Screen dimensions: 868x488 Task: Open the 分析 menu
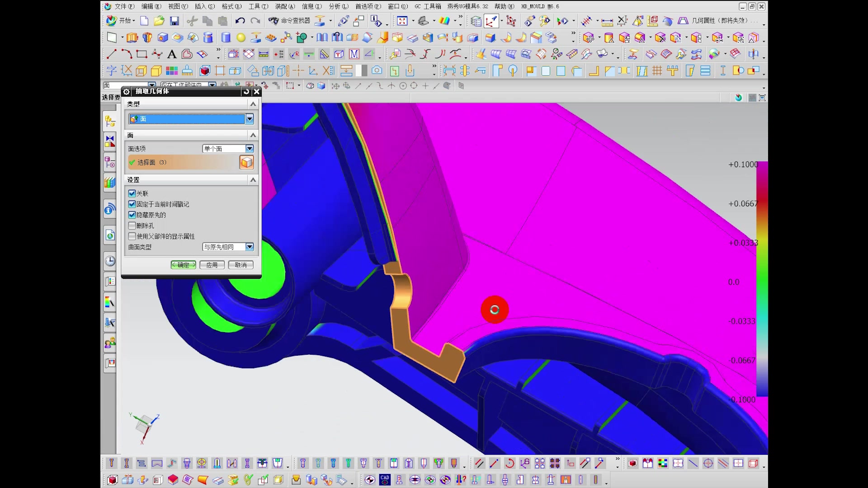click(x=338, y=6)
